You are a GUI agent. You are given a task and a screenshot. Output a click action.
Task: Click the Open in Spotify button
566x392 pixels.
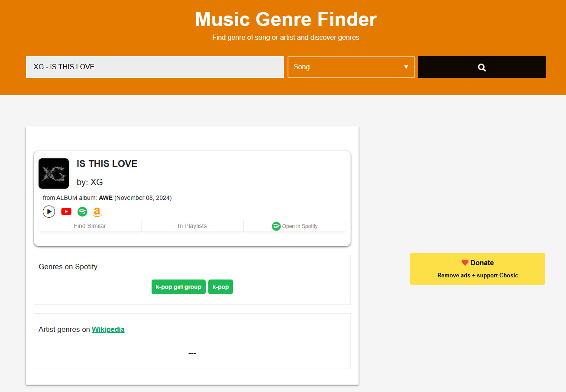tap(294, 226)
